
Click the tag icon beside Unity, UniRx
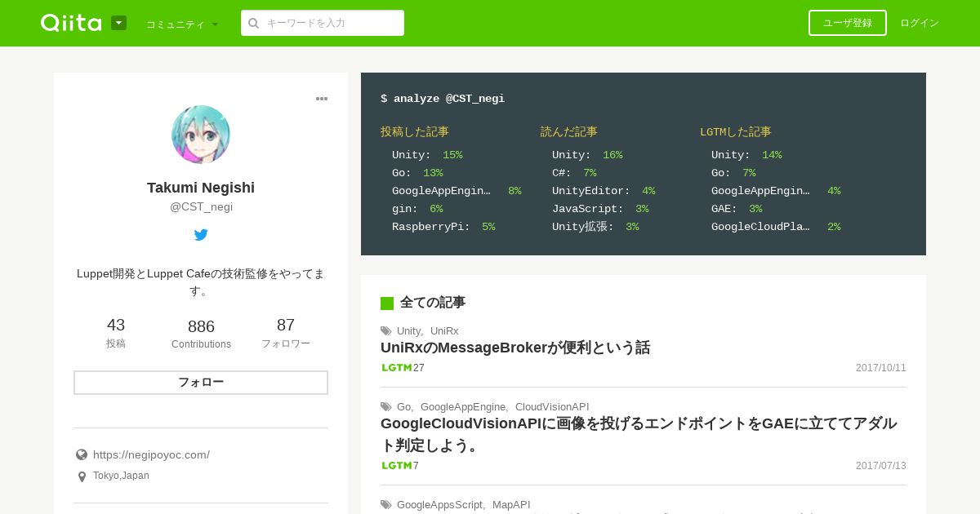[x=386, y=330]
